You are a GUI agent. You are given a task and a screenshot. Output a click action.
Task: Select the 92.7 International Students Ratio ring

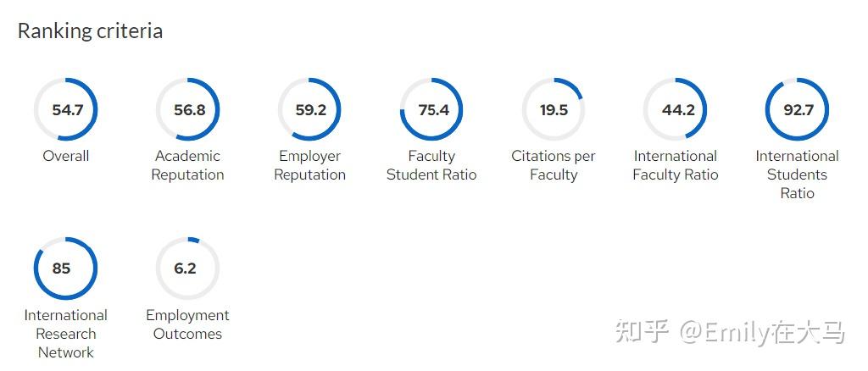798,110
